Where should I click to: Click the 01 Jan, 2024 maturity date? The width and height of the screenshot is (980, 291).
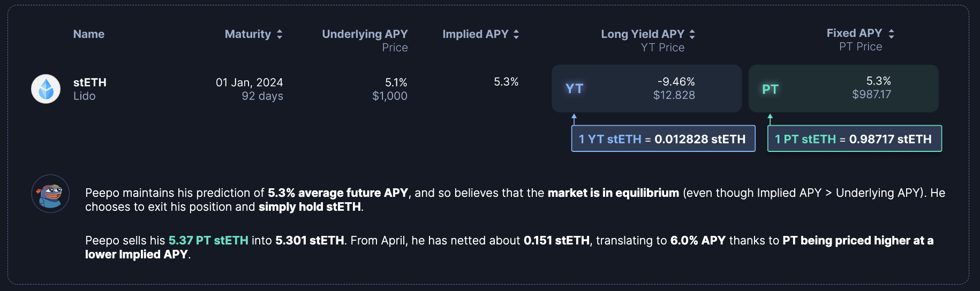249,82
